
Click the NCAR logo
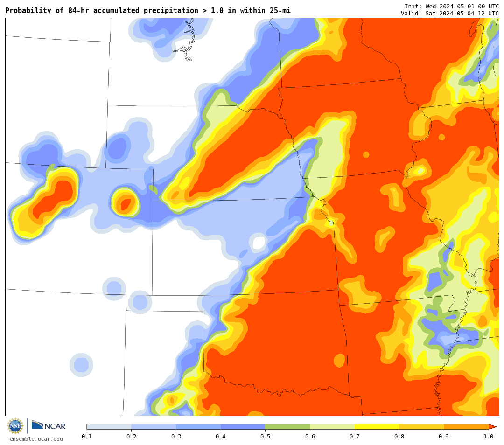pos(49,426)
